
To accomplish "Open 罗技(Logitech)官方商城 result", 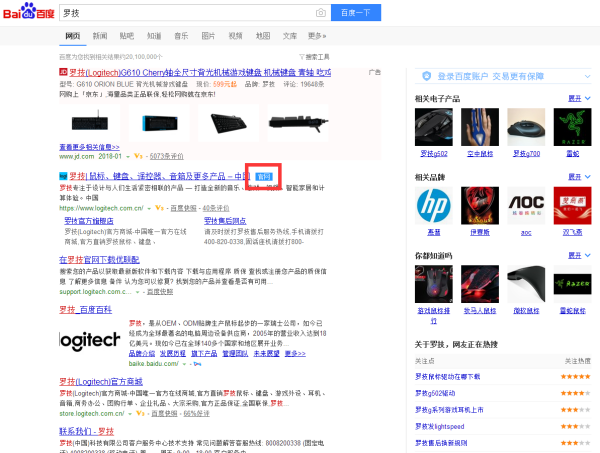I will [x=101, y=381].
